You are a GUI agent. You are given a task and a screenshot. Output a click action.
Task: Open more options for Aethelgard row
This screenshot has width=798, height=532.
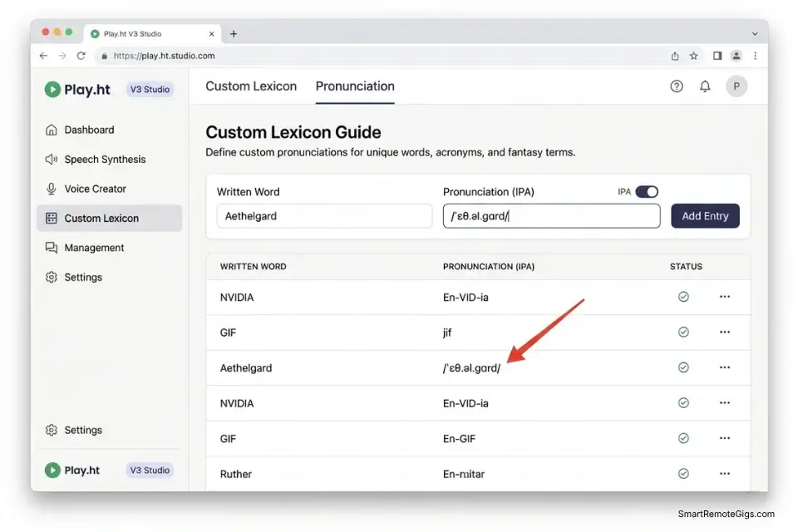[x=725, y=367]
